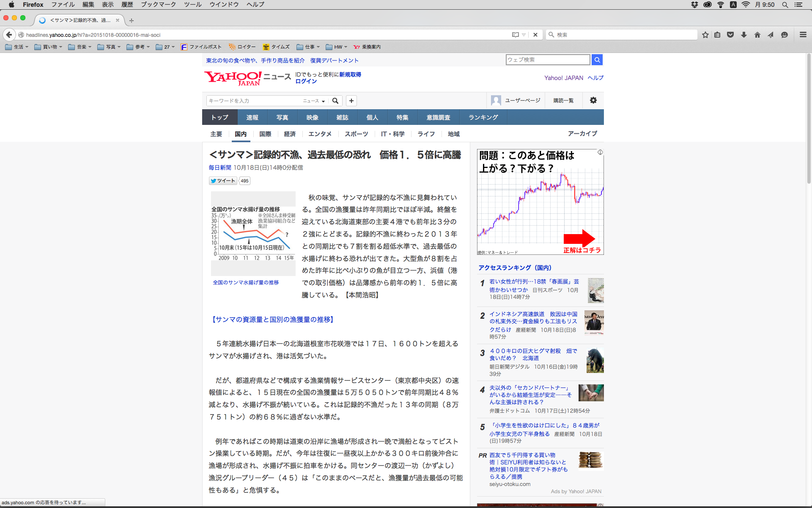Click the ツイート button
This screenshot has height=508, width=812.
223,181
